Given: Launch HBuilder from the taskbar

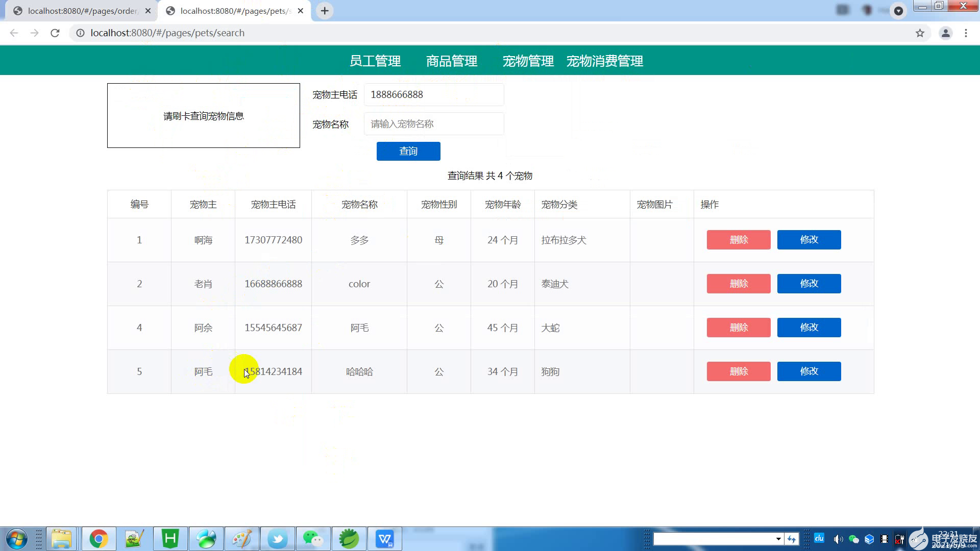Looking at the screenshot, I should click(170, 539).
